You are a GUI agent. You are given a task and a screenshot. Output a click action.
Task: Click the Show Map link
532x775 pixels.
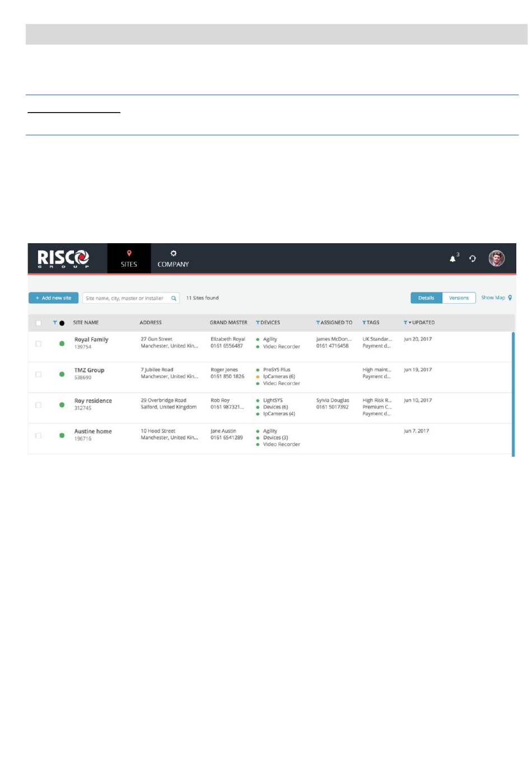pos(493,298)
